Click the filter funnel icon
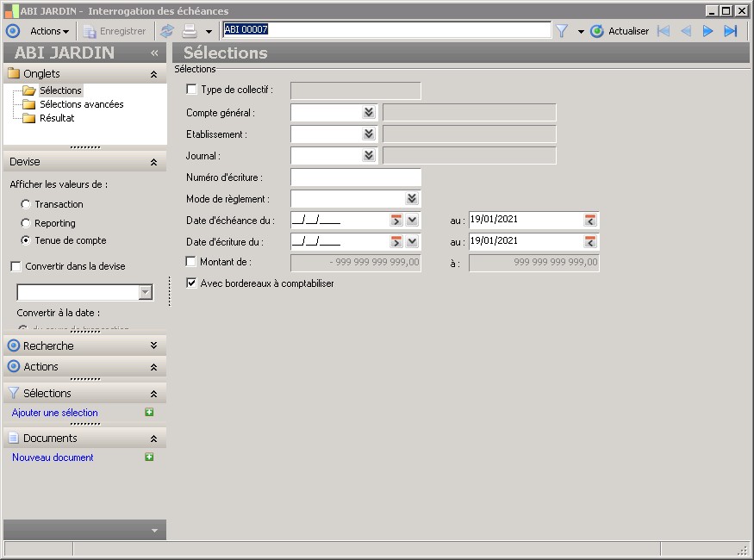 coord(562,31)
